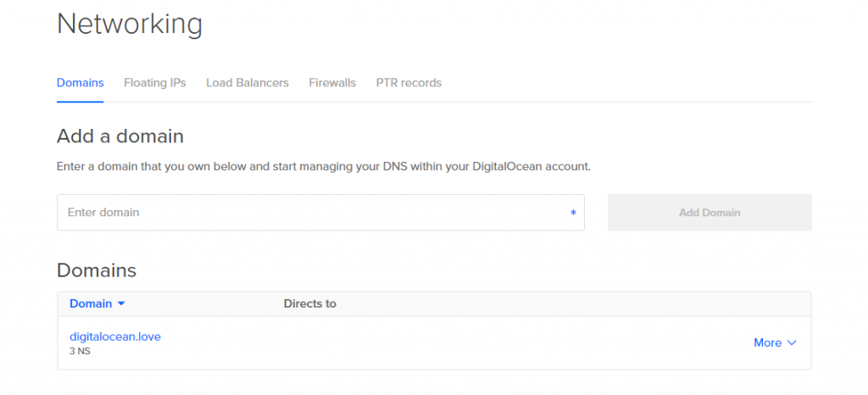The height and width of the screenshot is (395, 868).
Task: Focus the Enter domain input field
Action: 314,213
